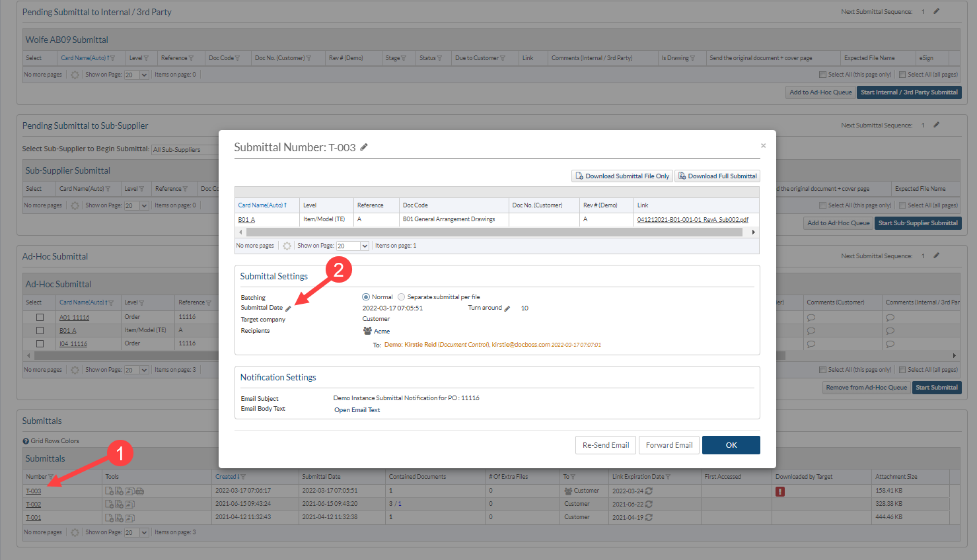Refresh link expiration date 2022-03-24
Screen dimensions: 977x560
(649, 491)
